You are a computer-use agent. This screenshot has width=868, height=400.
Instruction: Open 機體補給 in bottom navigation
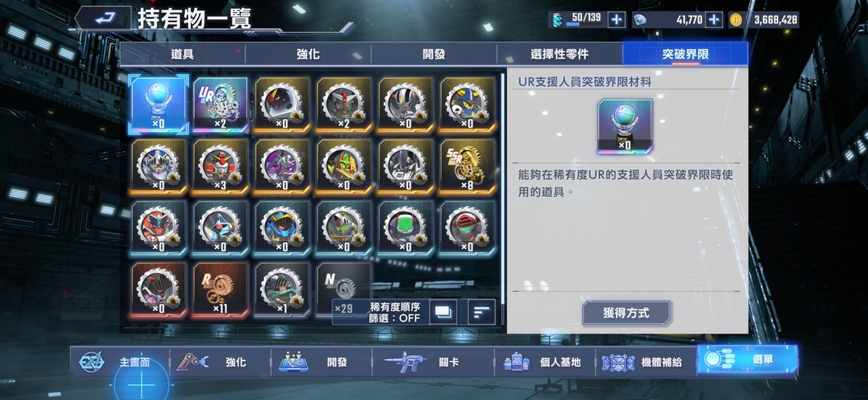[x=646, y=362]
